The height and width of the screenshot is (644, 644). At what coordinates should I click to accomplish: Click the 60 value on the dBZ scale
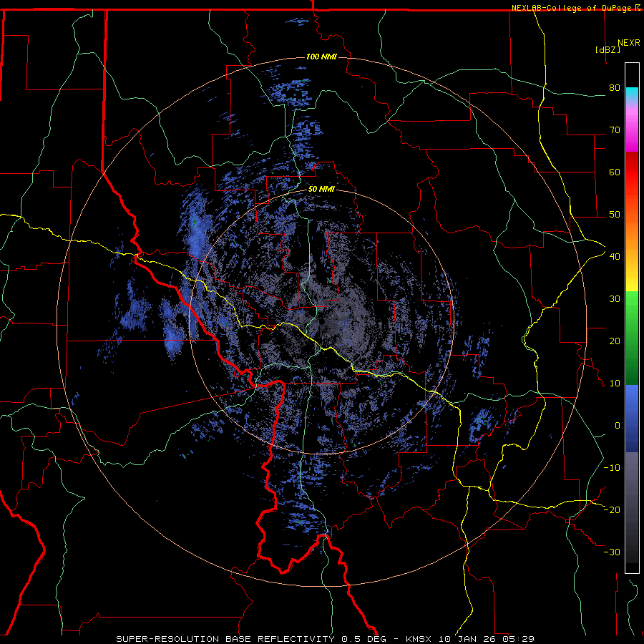[x=615, y=172]
